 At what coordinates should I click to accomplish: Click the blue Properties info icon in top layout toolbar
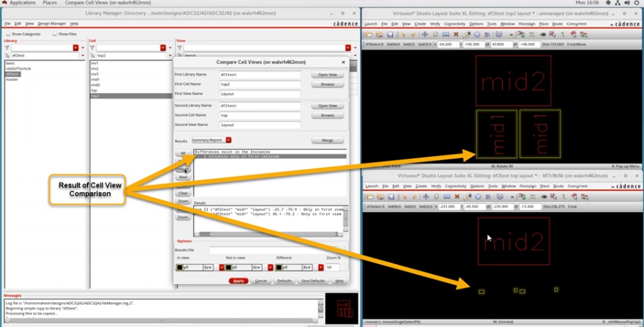point(478,197)
